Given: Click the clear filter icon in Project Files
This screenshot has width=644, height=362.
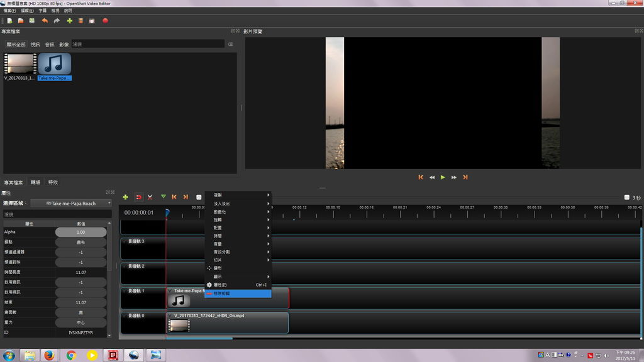Looking at the screenshot, I should [x=230, y=44].
